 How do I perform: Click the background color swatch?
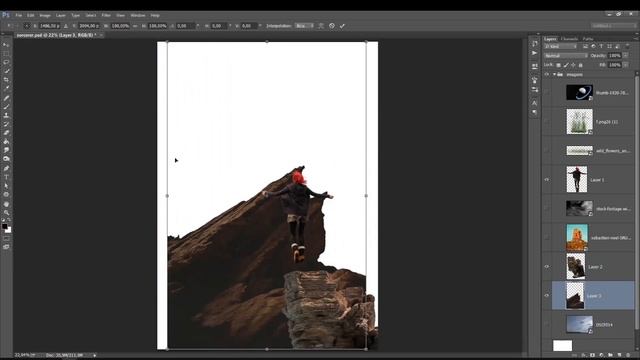(8, 230)
